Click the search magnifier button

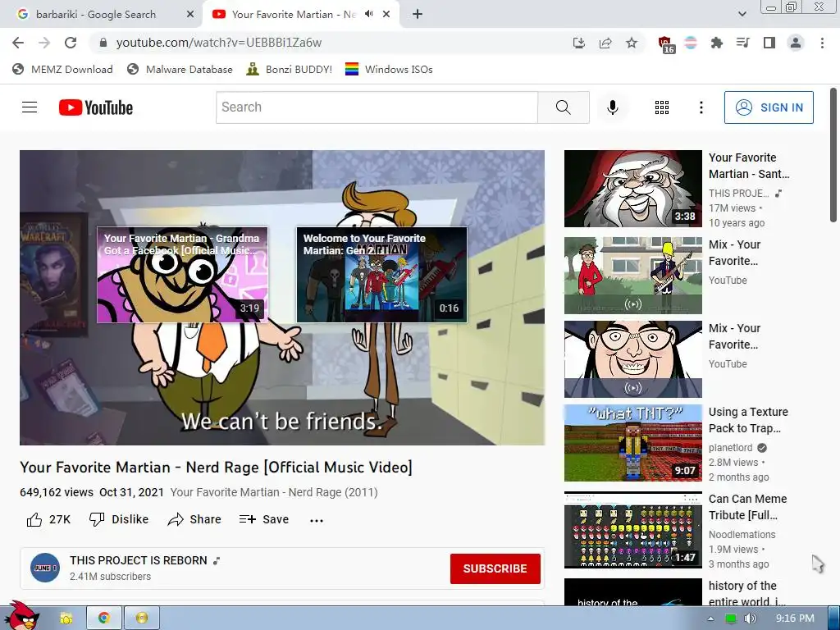coord(564,107)
